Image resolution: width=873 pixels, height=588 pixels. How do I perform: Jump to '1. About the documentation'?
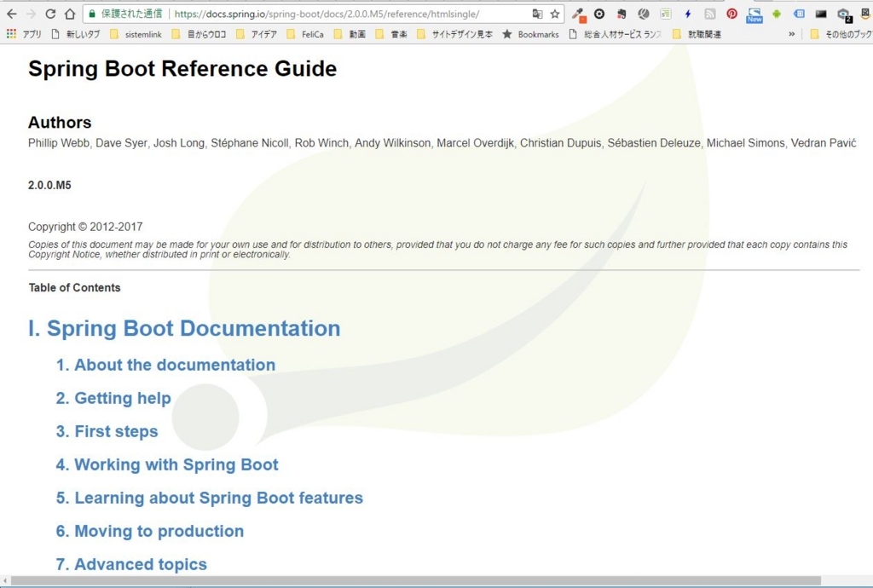pyautogui.click(x=166, y=365)
